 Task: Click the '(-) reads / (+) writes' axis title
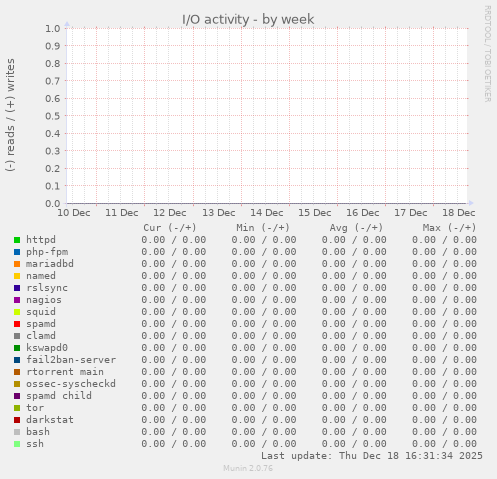(10, 115)
